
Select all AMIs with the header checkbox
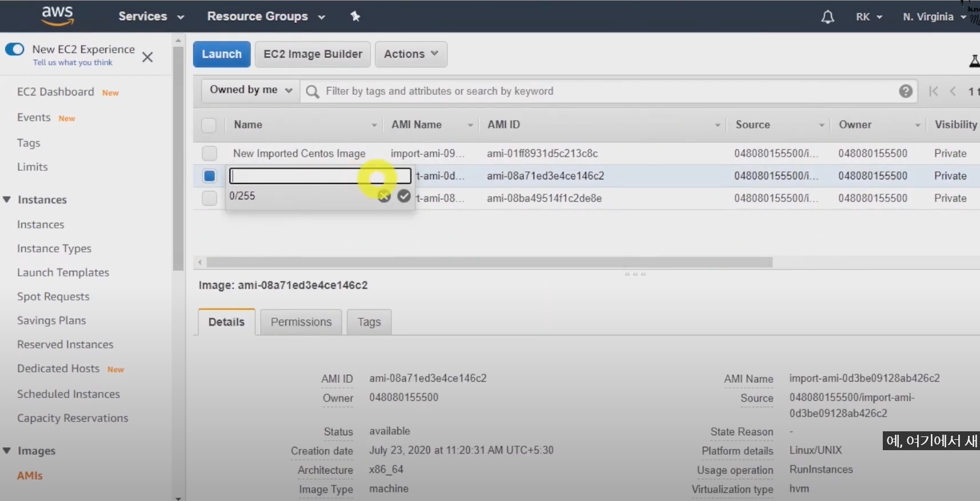click(209, 125)
